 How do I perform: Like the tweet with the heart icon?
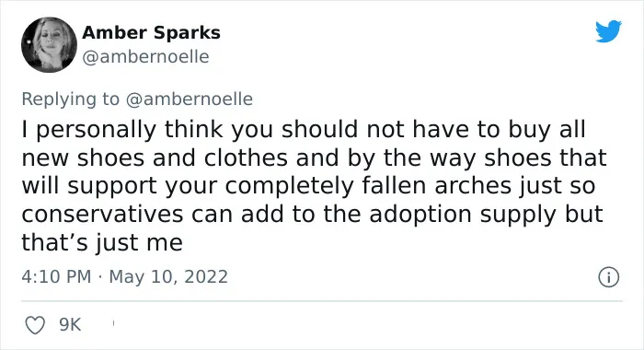[x=35, y=325]
